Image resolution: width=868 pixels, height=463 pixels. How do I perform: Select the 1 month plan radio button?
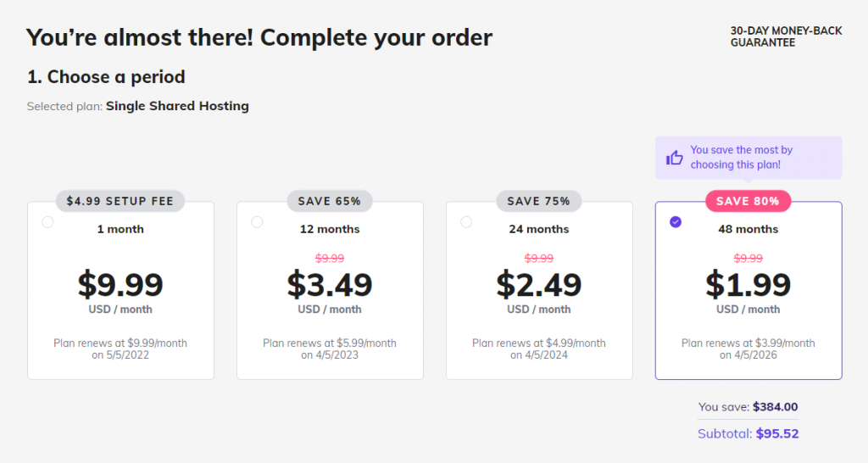coord(47,222)
